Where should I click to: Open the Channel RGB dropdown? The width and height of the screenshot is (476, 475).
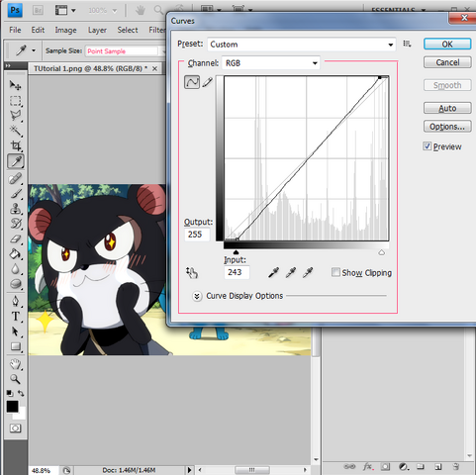(271, 63)
